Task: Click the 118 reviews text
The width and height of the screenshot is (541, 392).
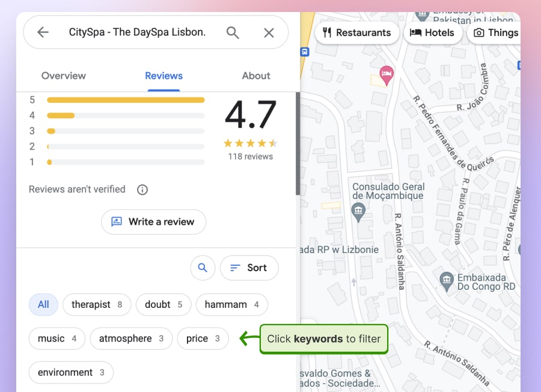Action: pos(251,157)
